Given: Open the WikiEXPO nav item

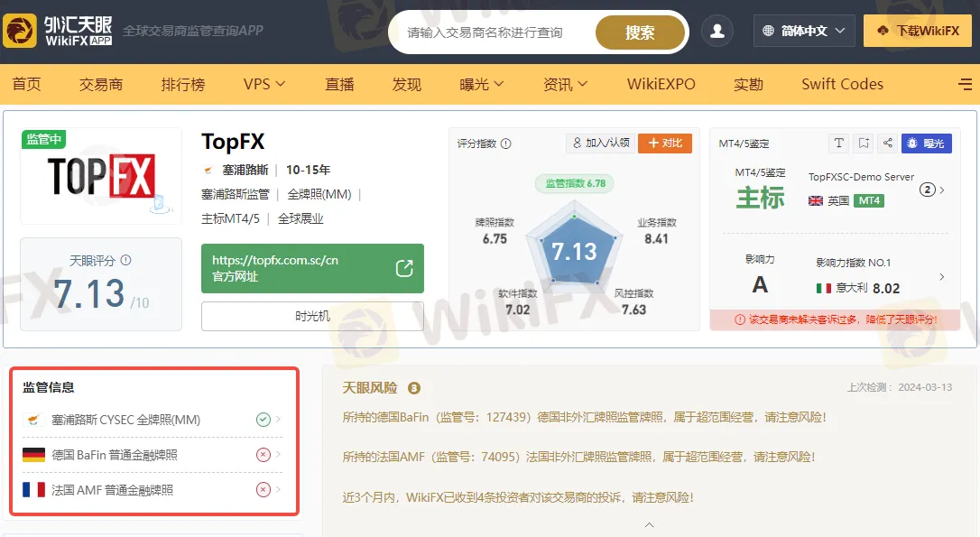Looking at the screenshot, I should tap(661, 84).
